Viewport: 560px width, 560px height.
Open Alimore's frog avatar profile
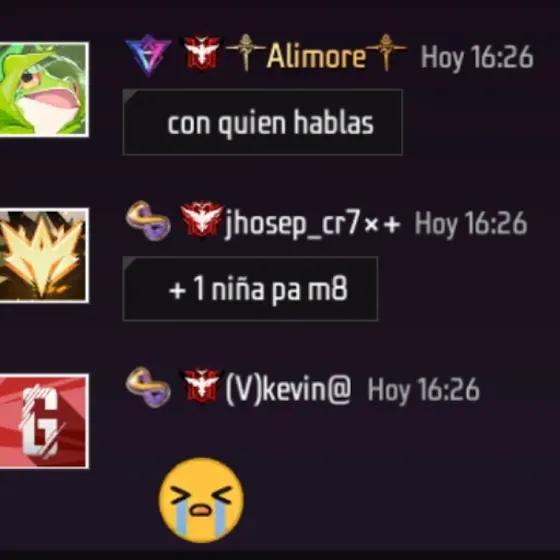(x=44, y=89)
